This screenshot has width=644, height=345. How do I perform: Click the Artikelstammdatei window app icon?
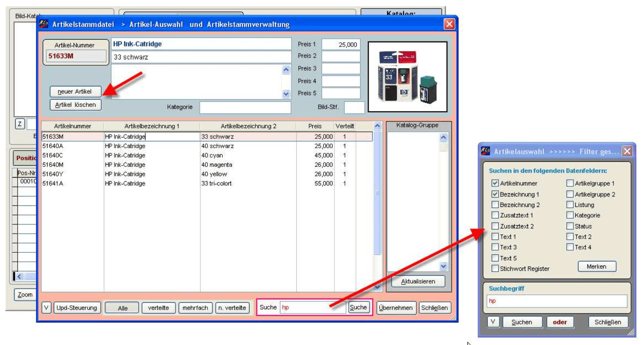43,24
